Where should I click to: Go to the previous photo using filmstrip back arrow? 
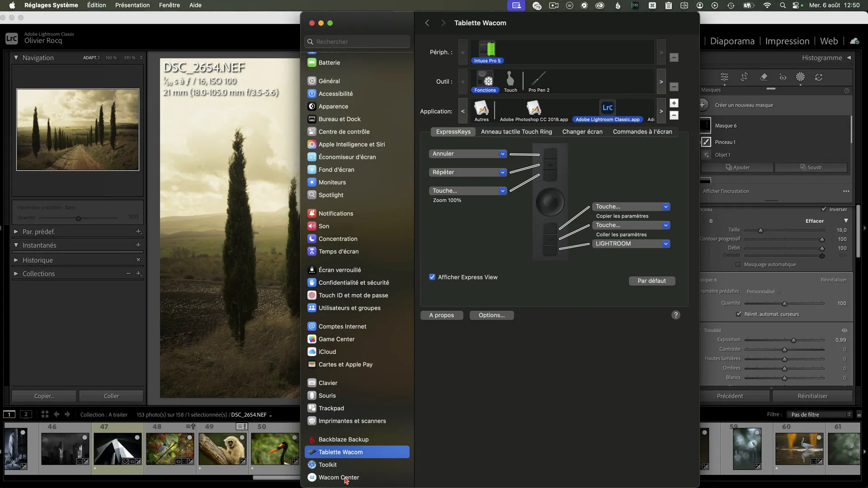click(57, 414)
